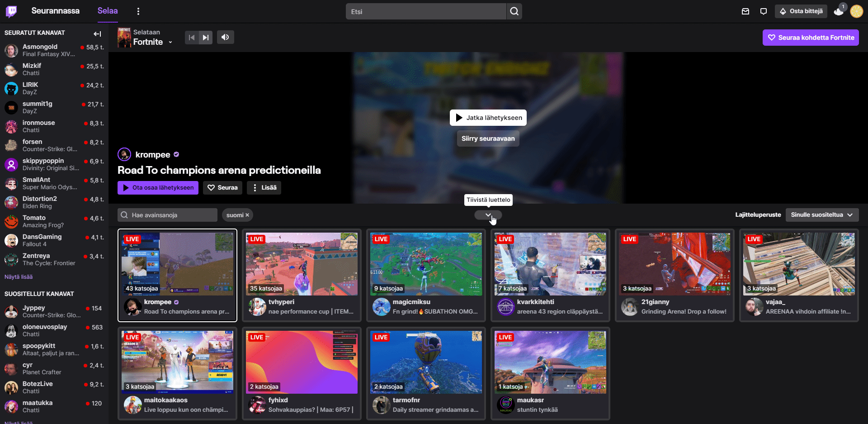The height and width of the screenshot is (424, 868).
Task: Open Distortion2 channel in sidebar
Action: (54, 202)
